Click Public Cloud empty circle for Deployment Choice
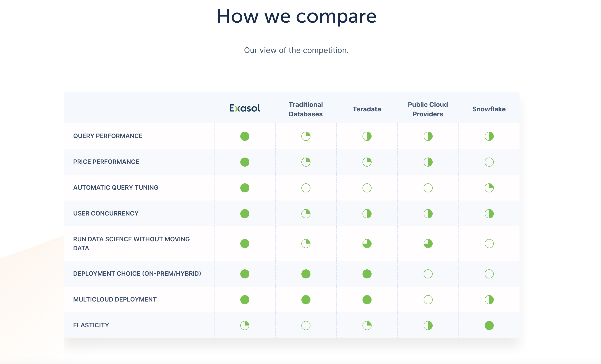 [x=428, y=274]
